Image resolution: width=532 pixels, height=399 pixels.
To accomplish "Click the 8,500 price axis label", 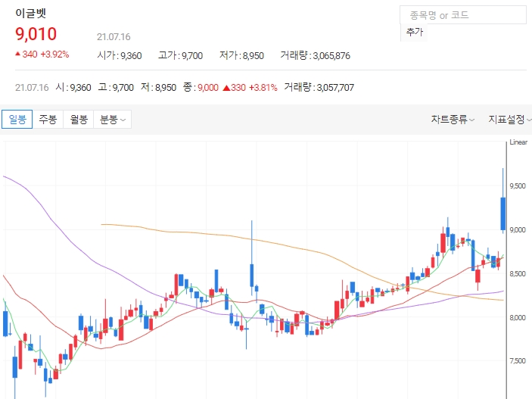I will (518, 273).
